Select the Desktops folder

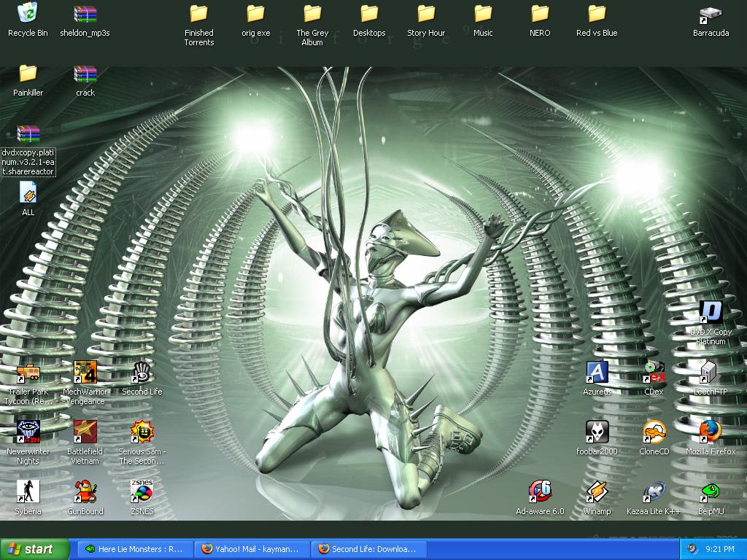click(369, 14)
